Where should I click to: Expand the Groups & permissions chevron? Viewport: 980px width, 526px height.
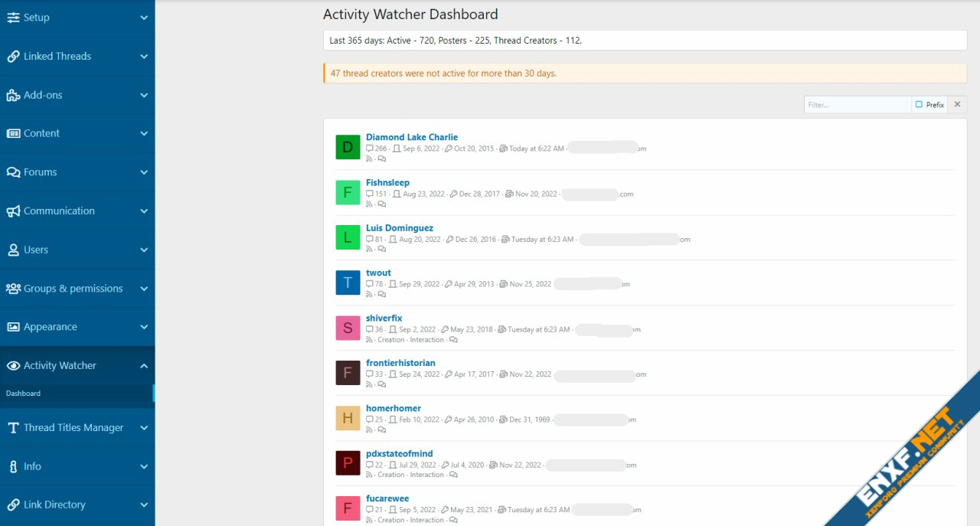(x=144, y=289)
